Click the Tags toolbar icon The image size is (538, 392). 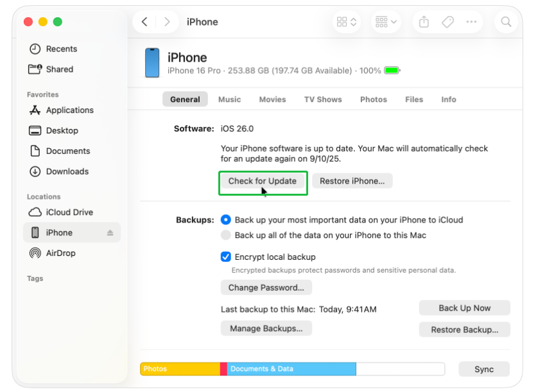point(447,22)
